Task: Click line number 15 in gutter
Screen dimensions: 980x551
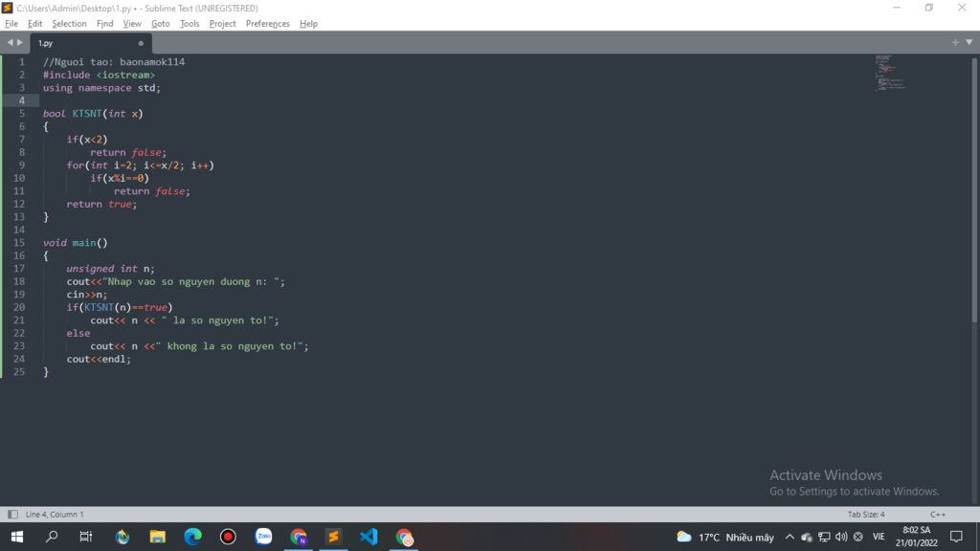Action: click(x=19, y=243)
